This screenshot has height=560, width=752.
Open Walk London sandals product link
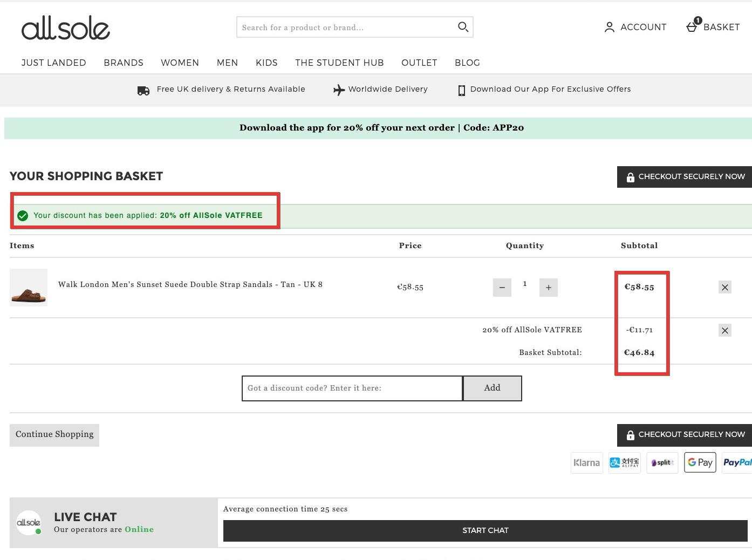pyautogui.click(x=190, y=284)
